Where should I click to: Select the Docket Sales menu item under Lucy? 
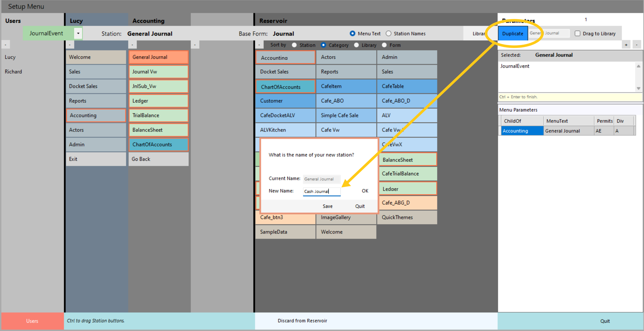pyautogui.click(x=96, y=86)
